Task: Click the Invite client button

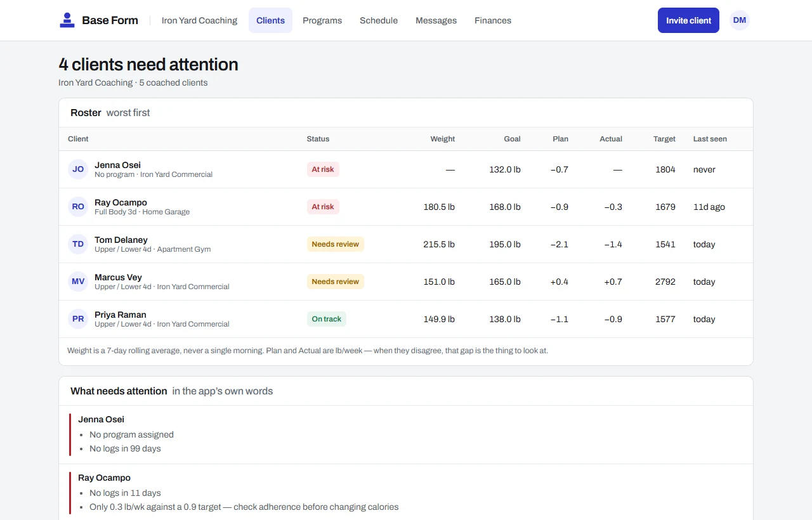Action: [x=688, y=20]
